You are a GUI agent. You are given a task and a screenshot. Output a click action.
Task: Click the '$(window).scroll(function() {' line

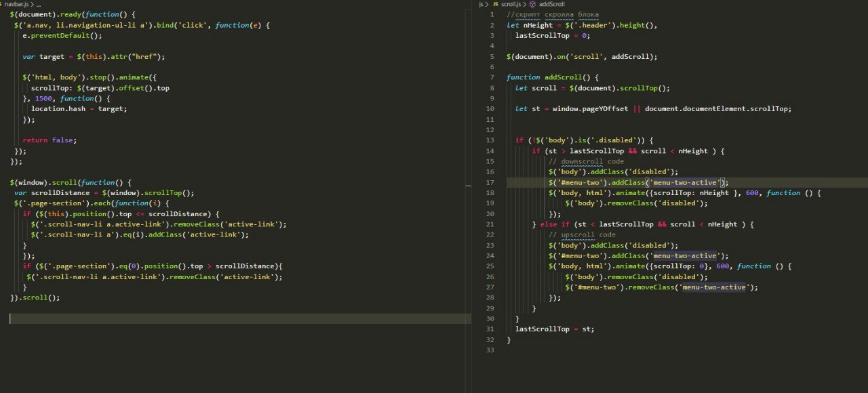tap(71, 182)
